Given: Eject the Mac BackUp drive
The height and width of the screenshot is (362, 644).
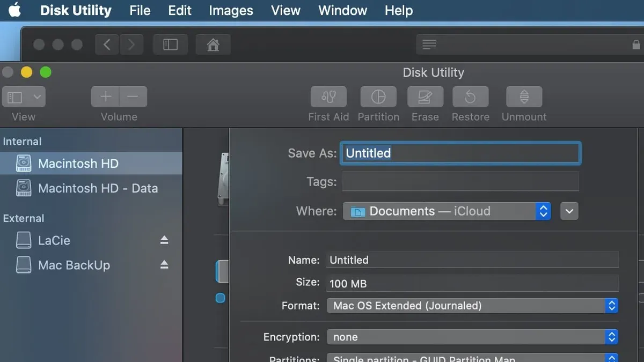Looking at the screenshot, I should click(164, 265).
